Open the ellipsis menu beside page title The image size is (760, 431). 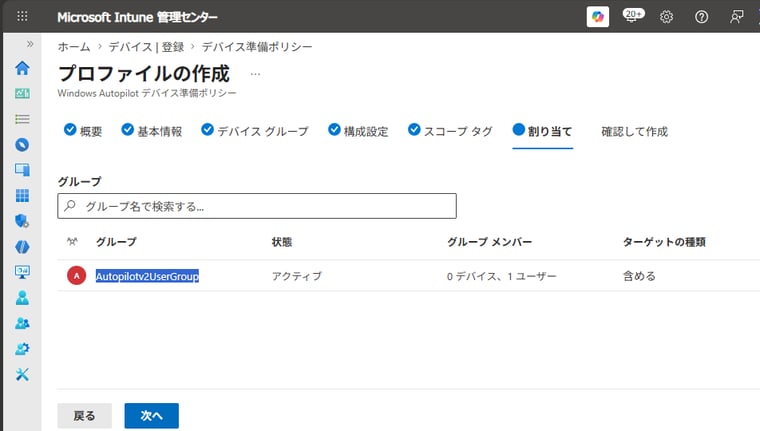pyautogui.click(x=255, y=74)
